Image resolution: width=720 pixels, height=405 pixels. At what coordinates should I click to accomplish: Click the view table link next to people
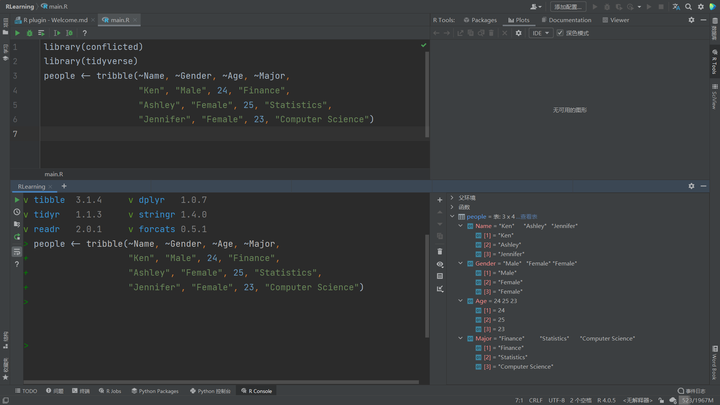point(528,217)
